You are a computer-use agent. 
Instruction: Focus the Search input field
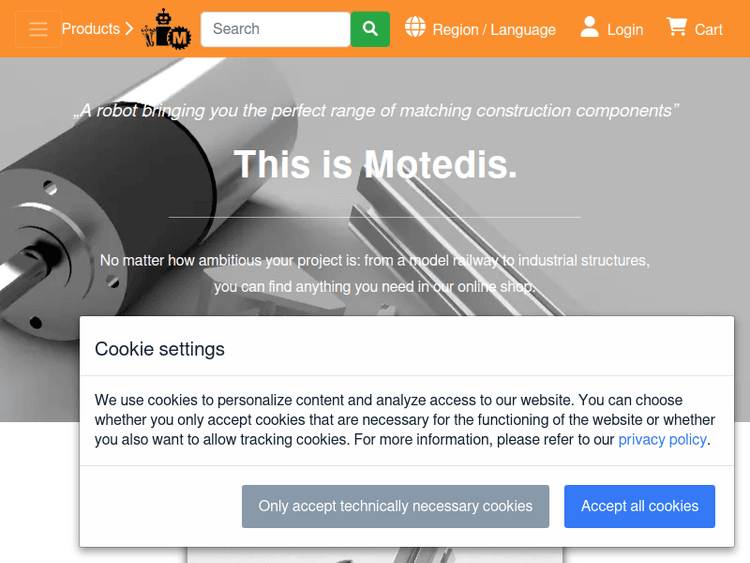[275, 29]
